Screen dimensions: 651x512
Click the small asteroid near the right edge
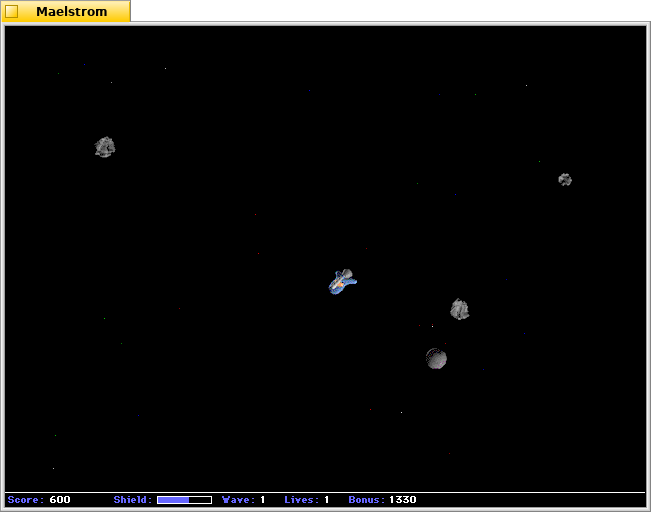click(x=565, y=179)
